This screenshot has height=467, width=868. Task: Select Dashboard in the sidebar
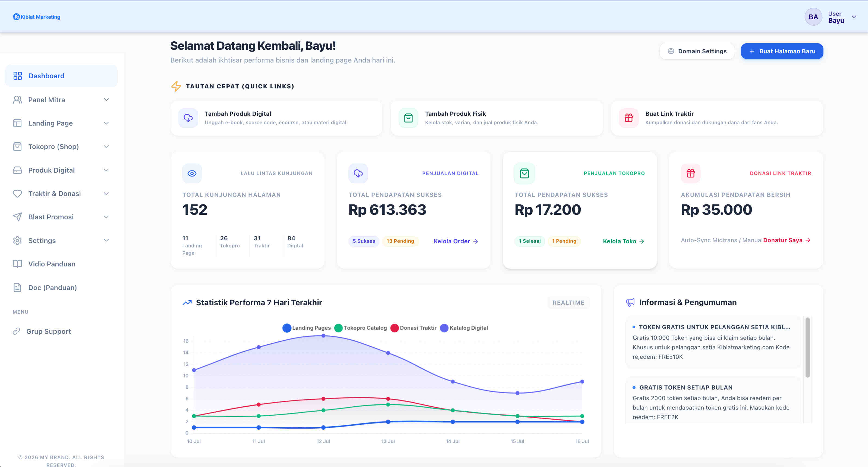coord(61,76)
